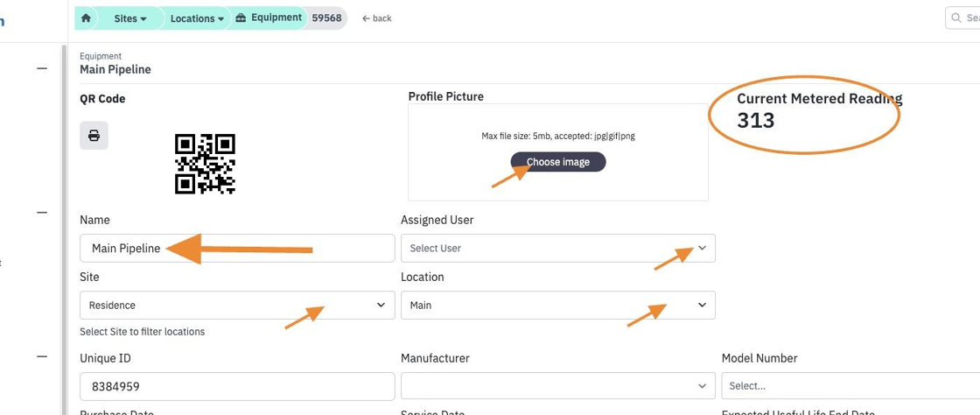Expand the Location dropdown showing Main
Image resolution: width=980 pixels, height=415 pixels.
pyautogui.click(x=558, y=305)
